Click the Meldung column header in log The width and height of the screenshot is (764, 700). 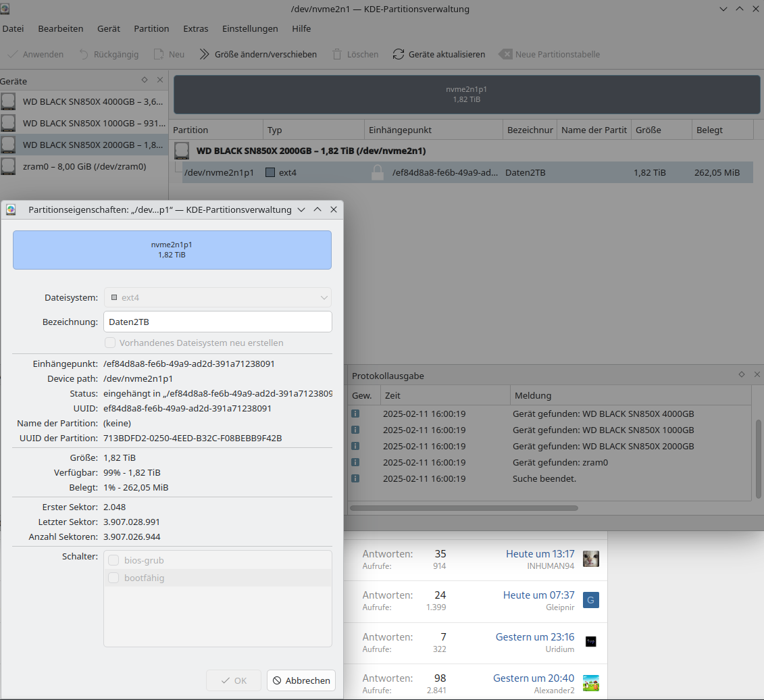(630, 395)
